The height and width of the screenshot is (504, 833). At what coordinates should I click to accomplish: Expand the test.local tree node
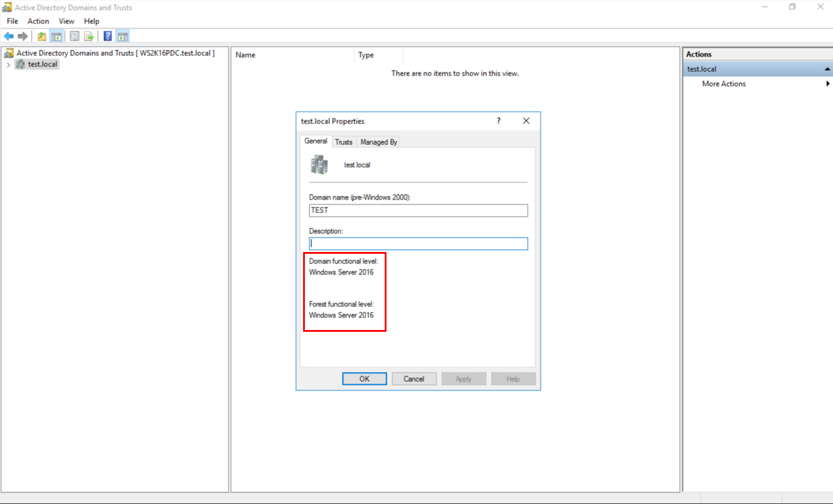coord(8,65)
